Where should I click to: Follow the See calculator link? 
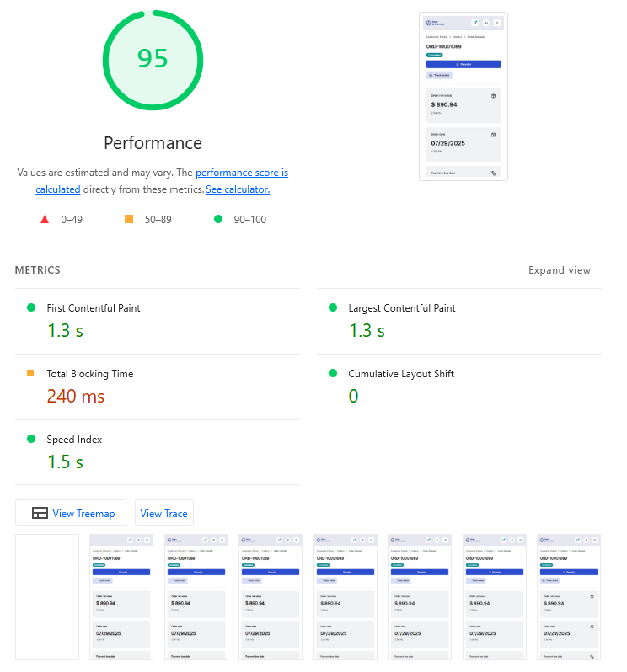pos(238,189)
